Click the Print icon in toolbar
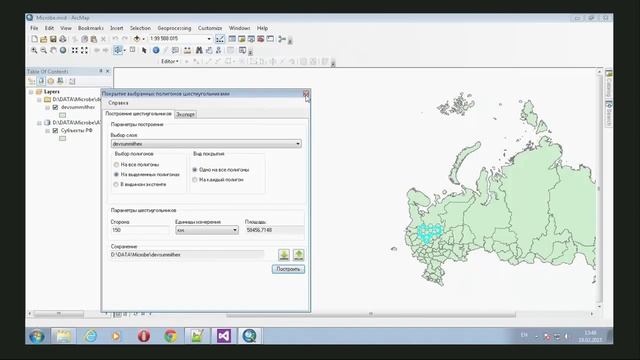The height and width of the screenshot is (360, 640). [x=62, y=39]
